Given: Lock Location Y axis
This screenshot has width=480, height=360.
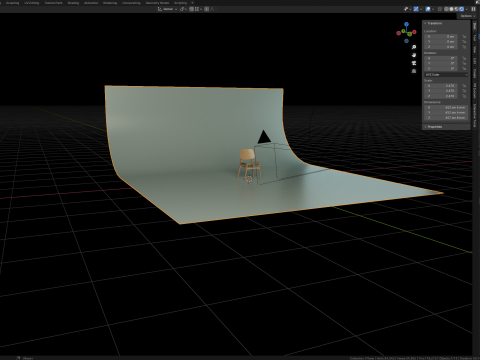Looking at the screenshot, I should (x=464, y=42).
